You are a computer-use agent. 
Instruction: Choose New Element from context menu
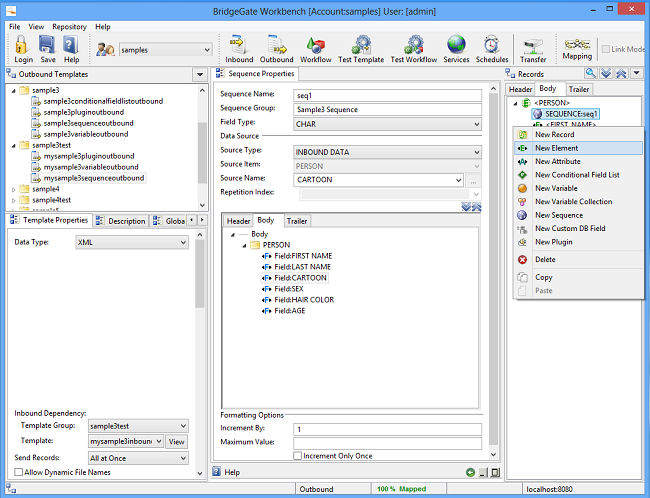(579, 148)
